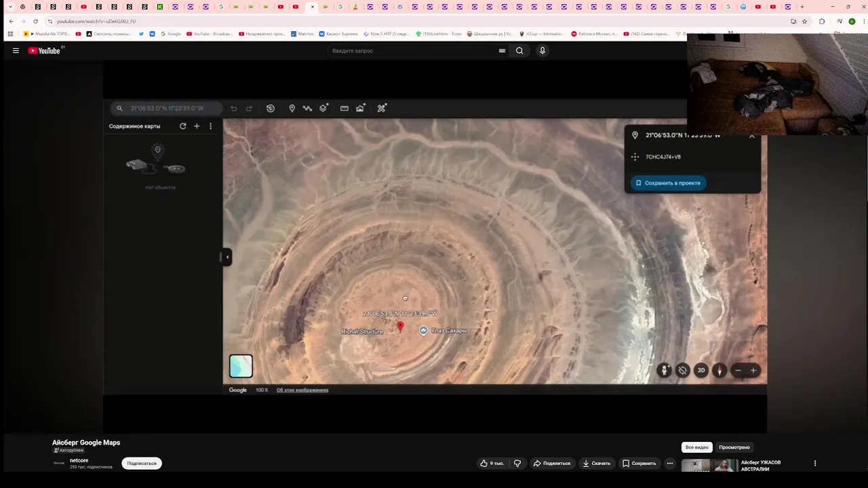Click the YouTube search magnifier button

point(519,51)
